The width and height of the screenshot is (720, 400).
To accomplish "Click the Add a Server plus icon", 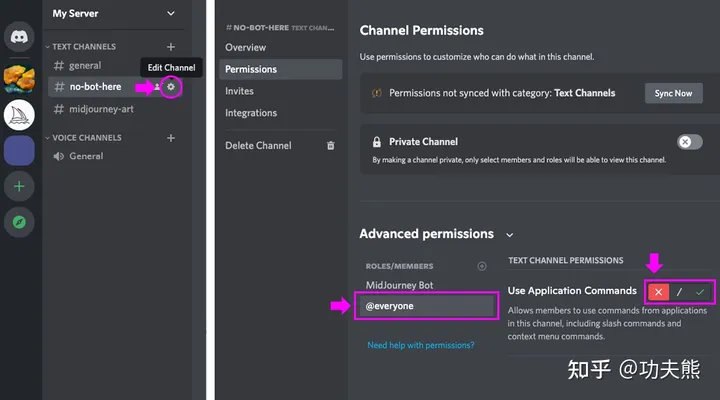I will coord(20,186).
